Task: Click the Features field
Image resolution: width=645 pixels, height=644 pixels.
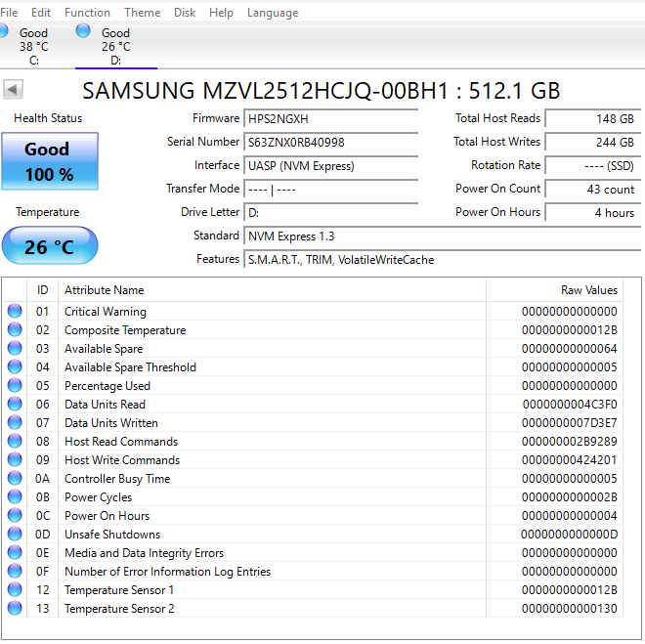Action: coord(442,260)
